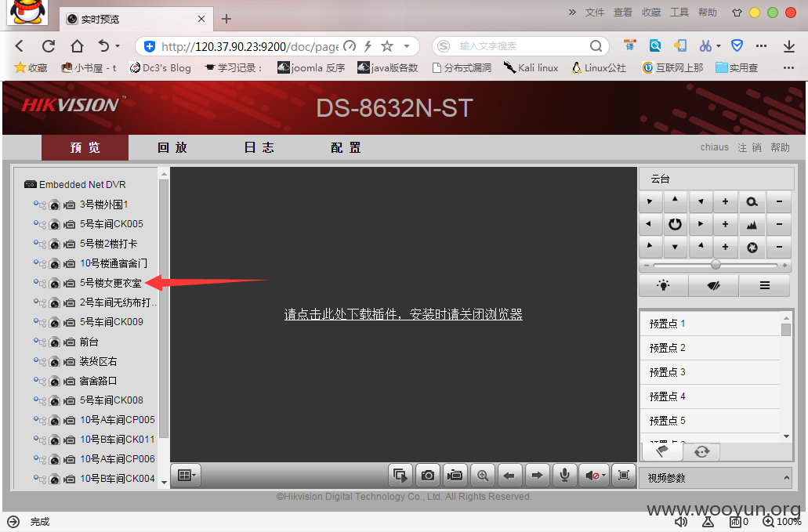Go to next page arrow
This screenshot has height=532, width=808.
[537, 475]
